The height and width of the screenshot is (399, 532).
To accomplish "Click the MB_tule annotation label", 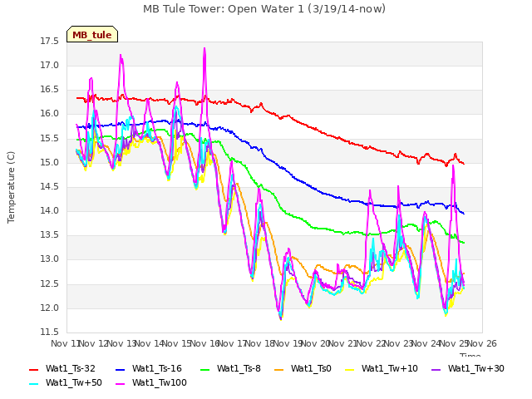I will click(x=92, y=34).
